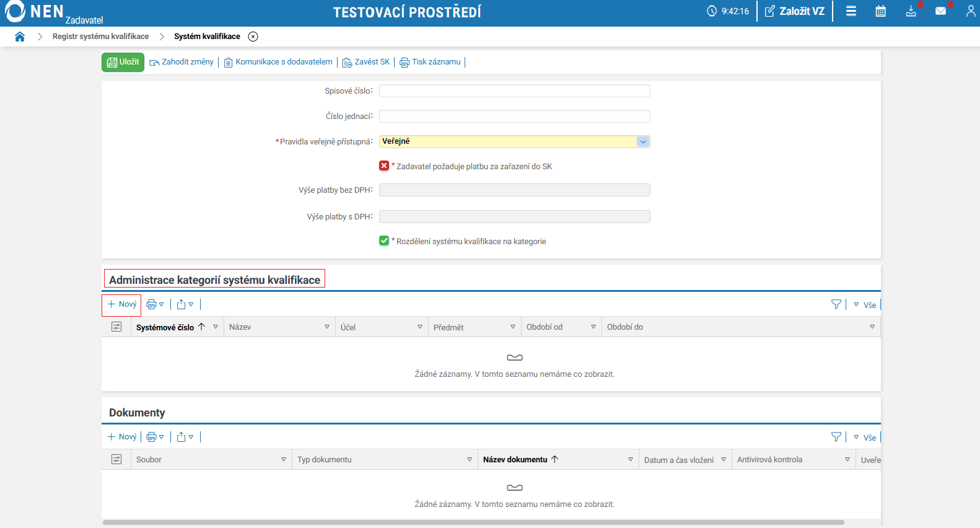
Task: Click Předmět column header
Action: tap(448, 327)
